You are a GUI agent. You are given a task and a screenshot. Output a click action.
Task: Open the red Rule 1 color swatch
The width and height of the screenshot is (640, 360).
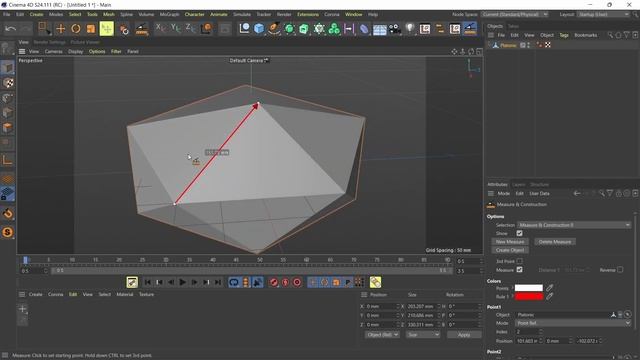click(x=529, y=297)
